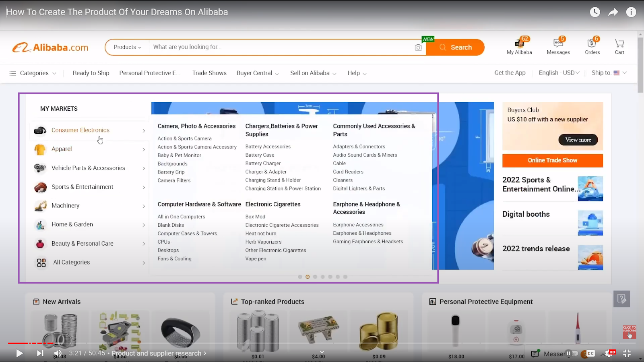Click Home & Garden category icon
This screenshot has height=362, width=644.
(x=40, y=225)
